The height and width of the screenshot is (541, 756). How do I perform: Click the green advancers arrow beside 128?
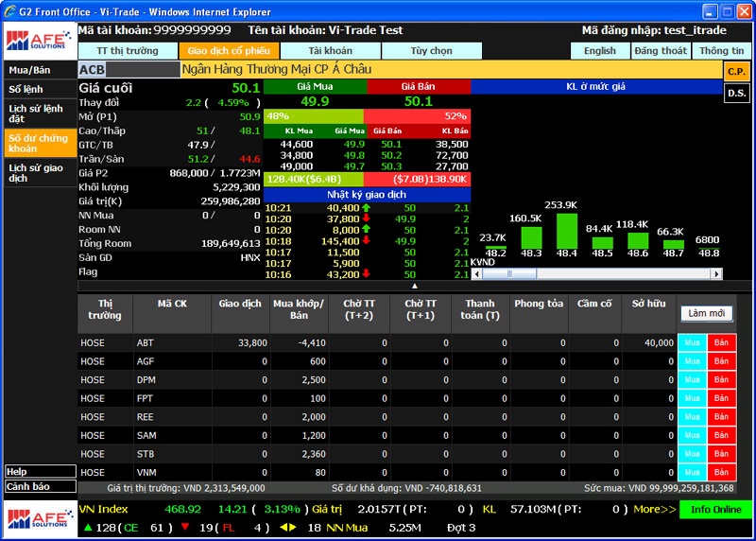coord(88,527)
